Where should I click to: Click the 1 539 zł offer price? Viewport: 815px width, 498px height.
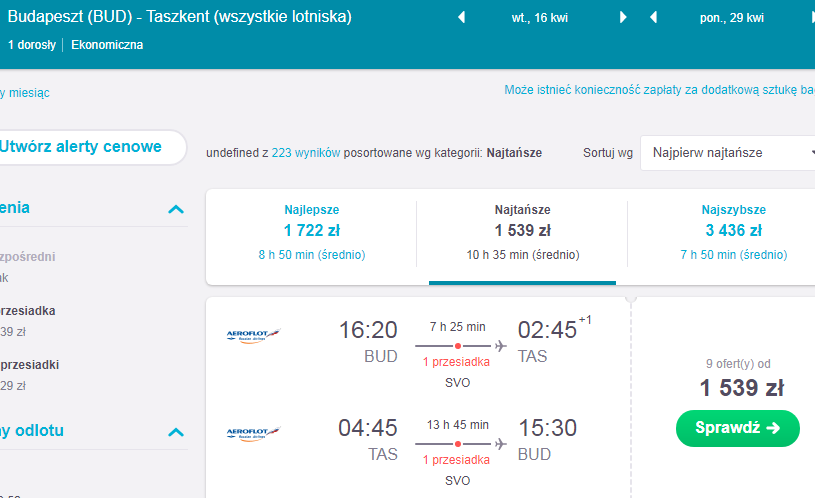[742, 388]
